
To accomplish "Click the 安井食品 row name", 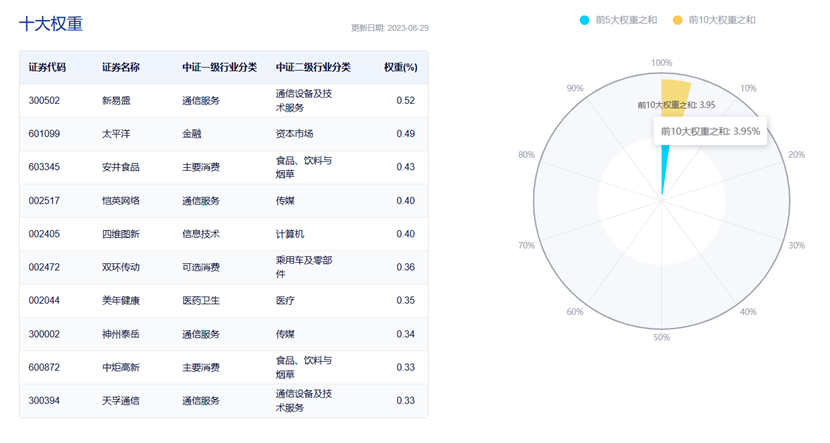I will pos(120,167).
